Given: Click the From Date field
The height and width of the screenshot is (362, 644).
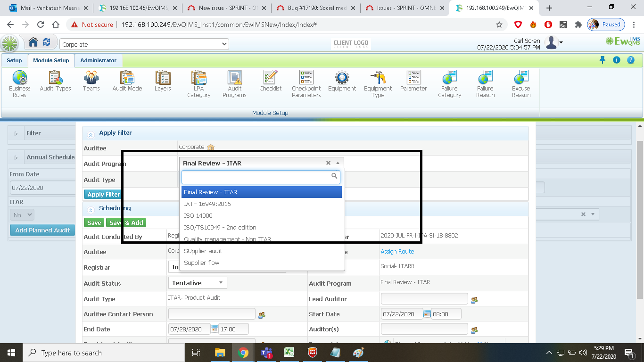Looking at the screenshot, I should (42, 188).
